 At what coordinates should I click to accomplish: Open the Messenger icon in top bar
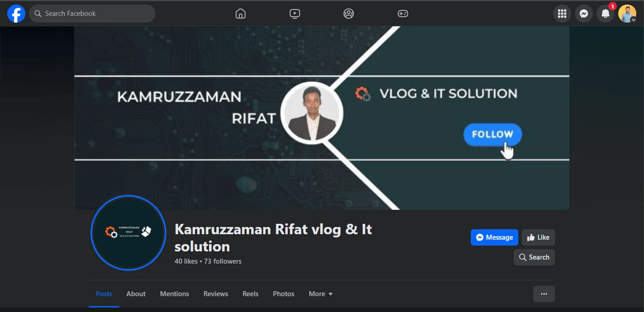pyautogui.click(x=584, y=14)
